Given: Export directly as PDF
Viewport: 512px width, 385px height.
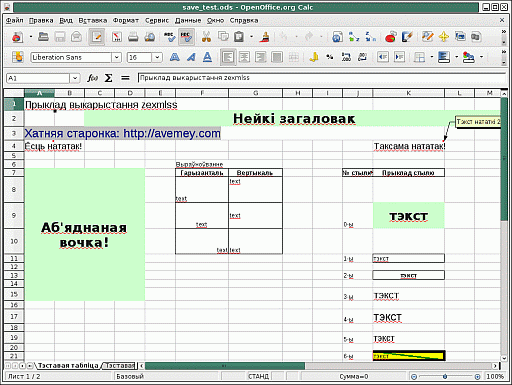Looking at the screenshot, I should (117, 37).
